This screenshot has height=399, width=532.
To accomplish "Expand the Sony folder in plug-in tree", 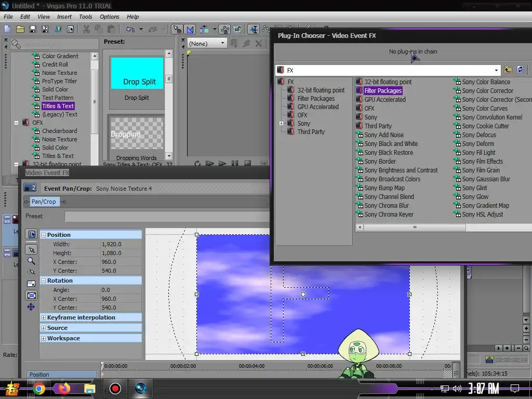I will tap(281, 124).
